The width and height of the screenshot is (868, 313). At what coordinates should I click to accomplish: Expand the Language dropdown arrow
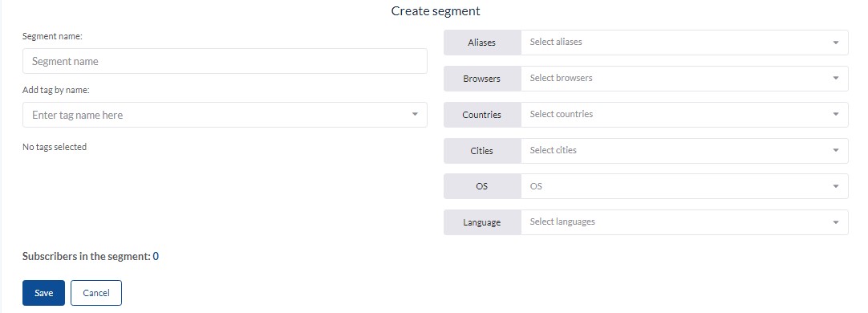(x=836, y=222)
